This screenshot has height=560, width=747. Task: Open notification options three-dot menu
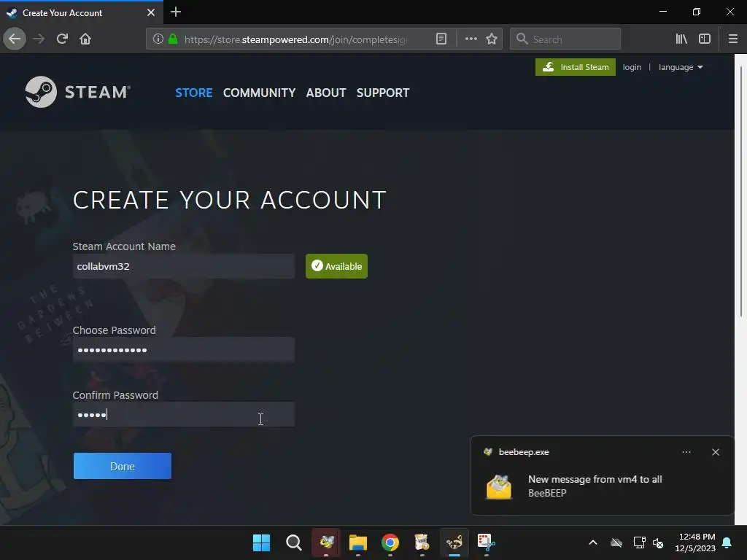(686, 452)
